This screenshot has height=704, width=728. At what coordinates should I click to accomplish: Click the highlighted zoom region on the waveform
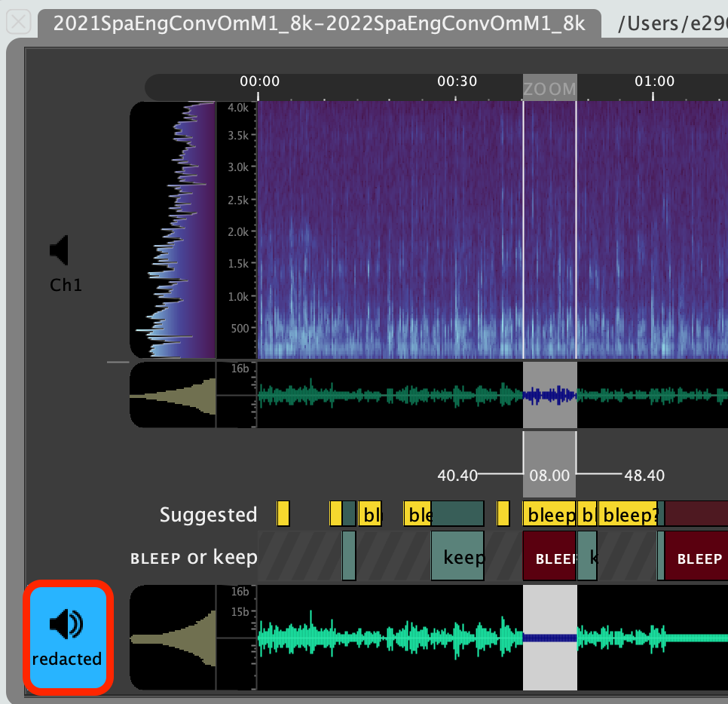pos(549,394)
